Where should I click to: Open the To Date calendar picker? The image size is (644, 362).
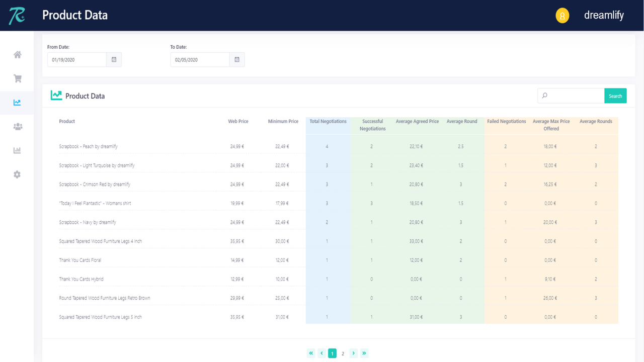click(236, 59)
